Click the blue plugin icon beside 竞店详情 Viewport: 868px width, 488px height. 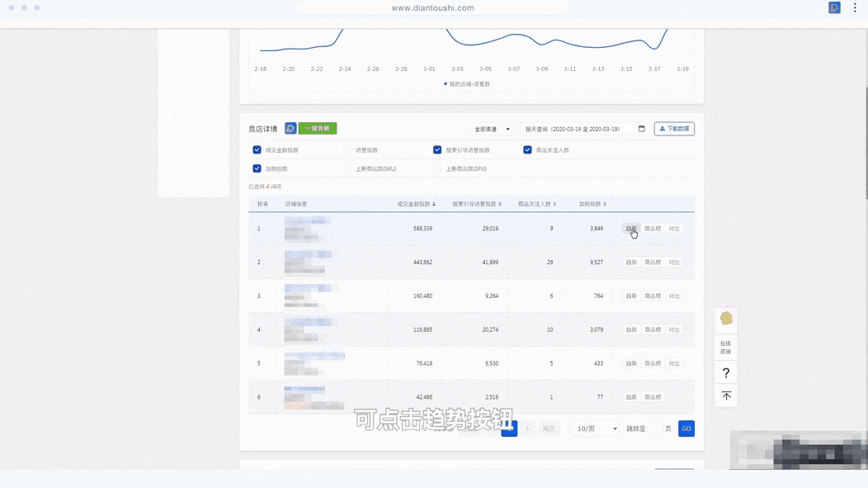[x=290, y=129]
